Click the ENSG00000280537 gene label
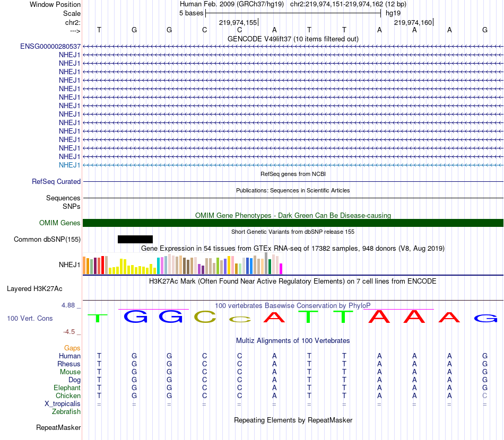 pos(50,47)
